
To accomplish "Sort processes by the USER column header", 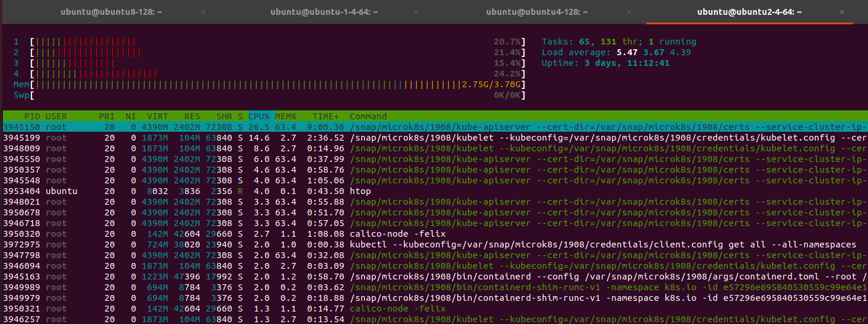I will tap(56, 116).
